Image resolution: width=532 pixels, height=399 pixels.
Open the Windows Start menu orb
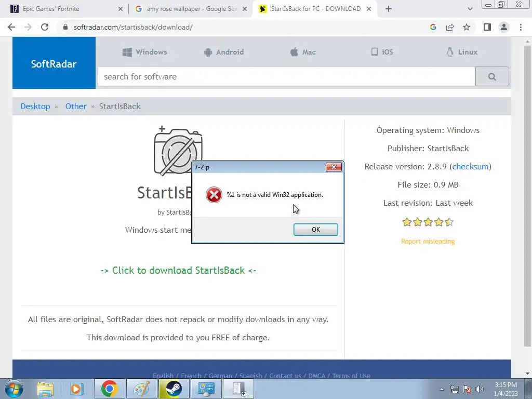pyautogui.click(x=14, y=389)
